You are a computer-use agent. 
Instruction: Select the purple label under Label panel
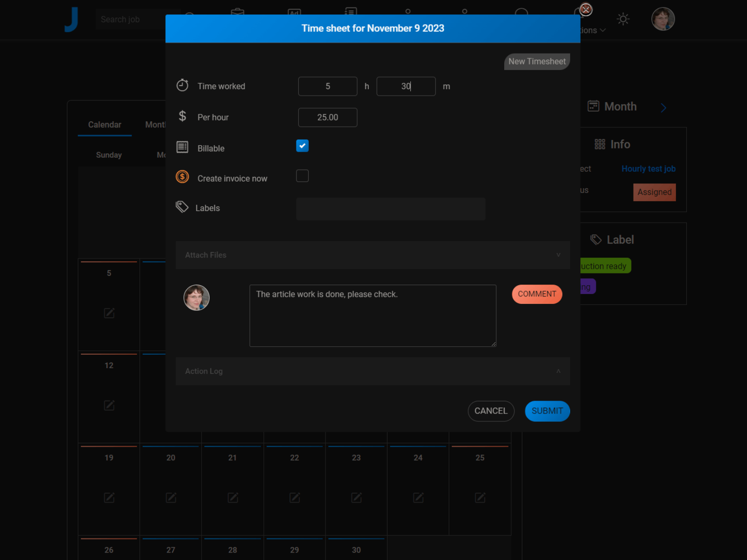coord(588,287)
